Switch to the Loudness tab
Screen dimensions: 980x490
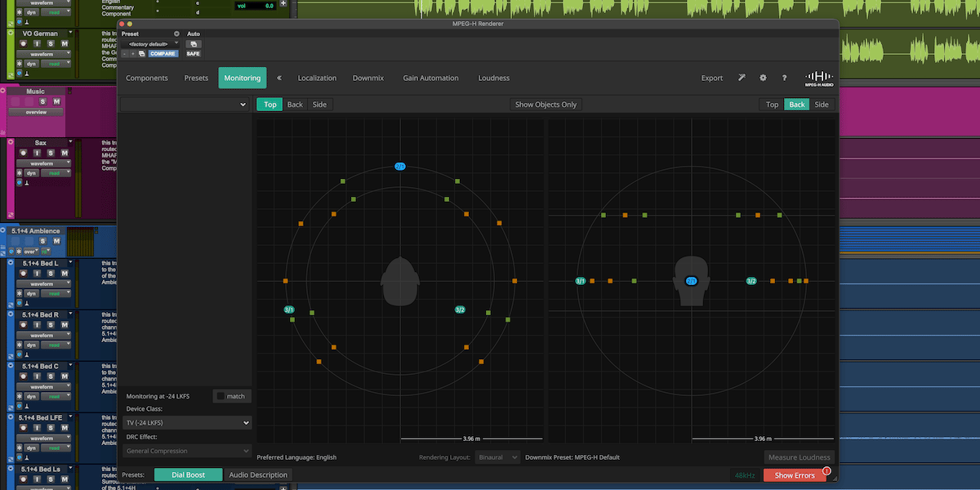tap(493, 78)
